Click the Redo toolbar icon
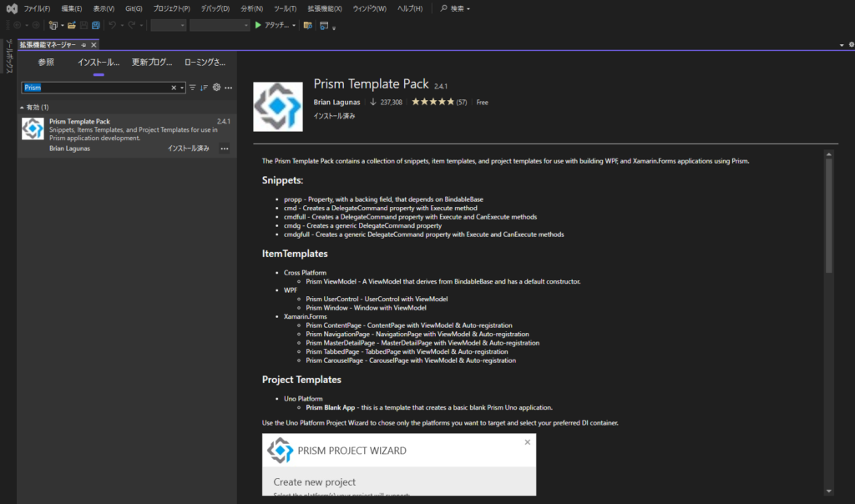The height and width of the screenshot is (504, 855). pos(131,25)
